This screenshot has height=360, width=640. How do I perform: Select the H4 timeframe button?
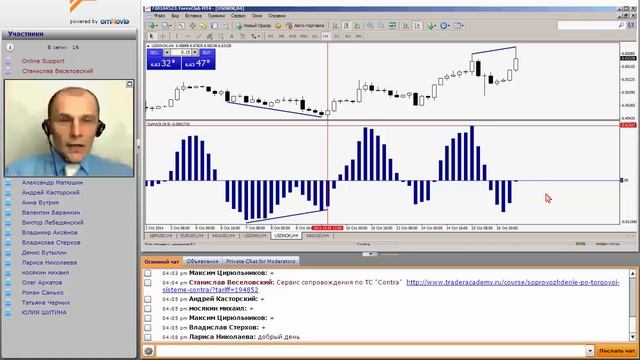pos(325,36)
